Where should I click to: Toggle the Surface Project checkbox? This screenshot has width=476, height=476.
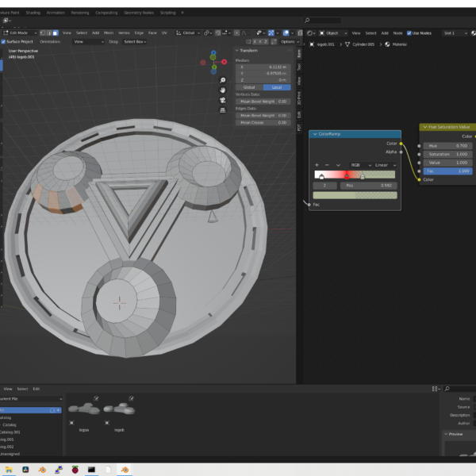(x=4, y=41)
